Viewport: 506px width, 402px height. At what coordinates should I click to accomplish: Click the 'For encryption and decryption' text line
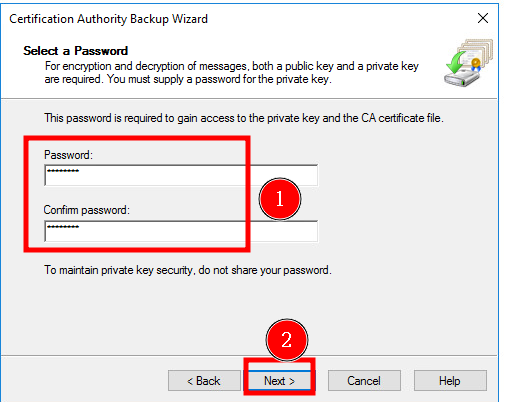click(232, 66)
